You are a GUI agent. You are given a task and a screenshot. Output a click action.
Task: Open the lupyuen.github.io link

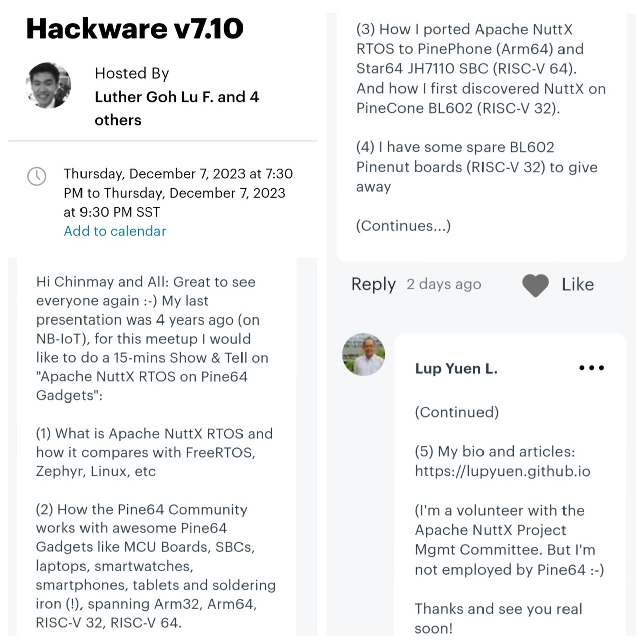502,471
